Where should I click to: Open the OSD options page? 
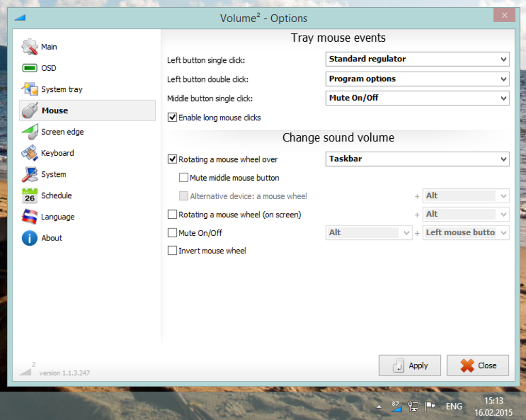48,68
